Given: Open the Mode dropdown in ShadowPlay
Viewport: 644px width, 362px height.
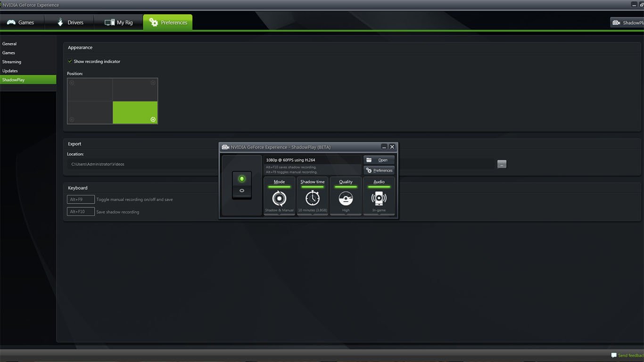Looking at the screenshot, I should tap(279, 196).
